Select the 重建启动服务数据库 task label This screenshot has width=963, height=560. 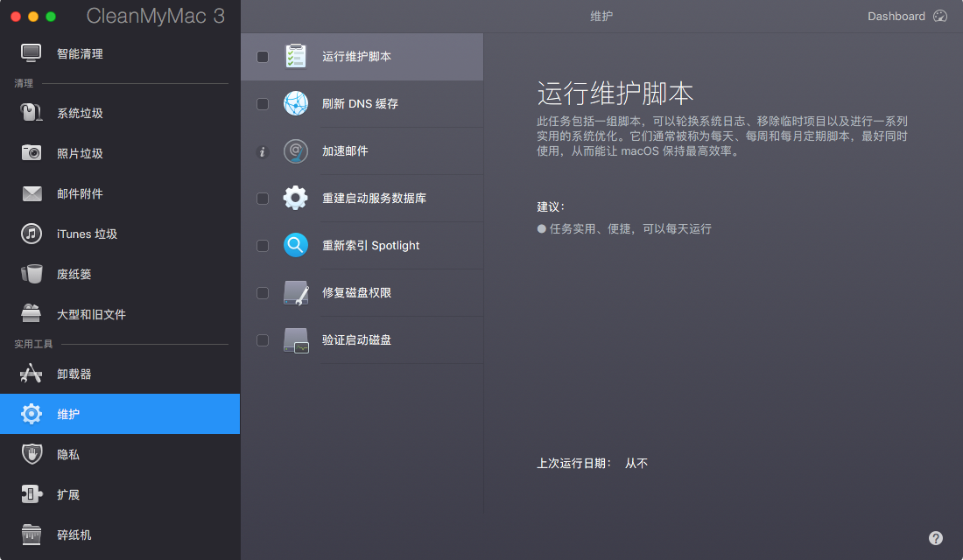pyautogui.click(x=374, y=199)
